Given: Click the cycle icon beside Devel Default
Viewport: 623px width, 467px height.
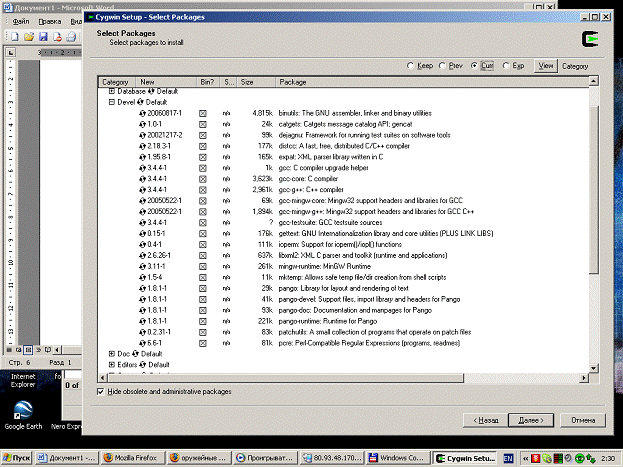Looking at the screenshot, I should pos(140,102).
